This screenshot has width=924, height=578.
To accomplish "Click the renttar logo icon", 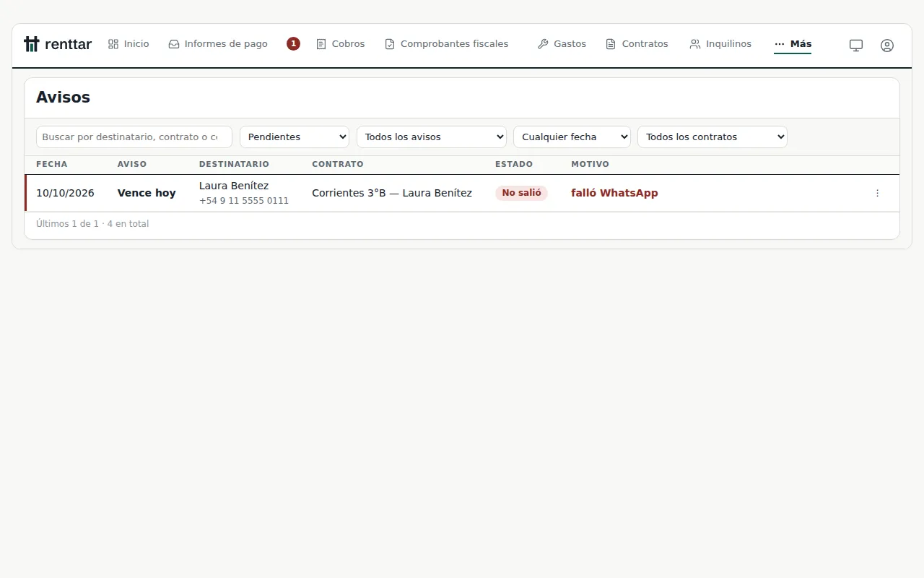I will pos(31,44).
